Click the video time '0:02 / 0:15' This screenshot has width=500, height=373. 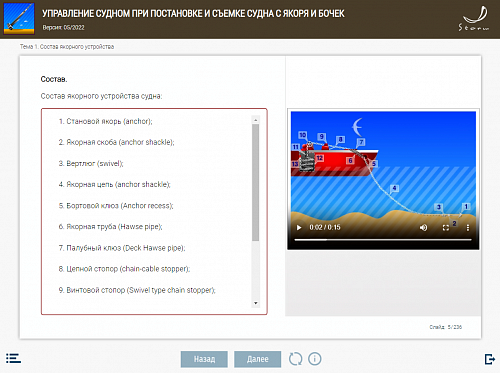coord(325,227)
